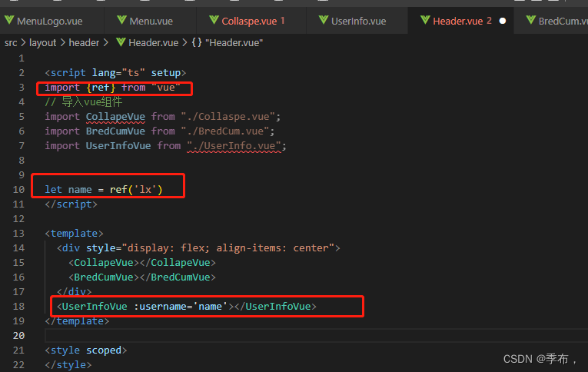The width and height of the screenshot is (588, 372).
Task: Click UserInfoVue identifier in import line 7
Action: coord(118,146)
